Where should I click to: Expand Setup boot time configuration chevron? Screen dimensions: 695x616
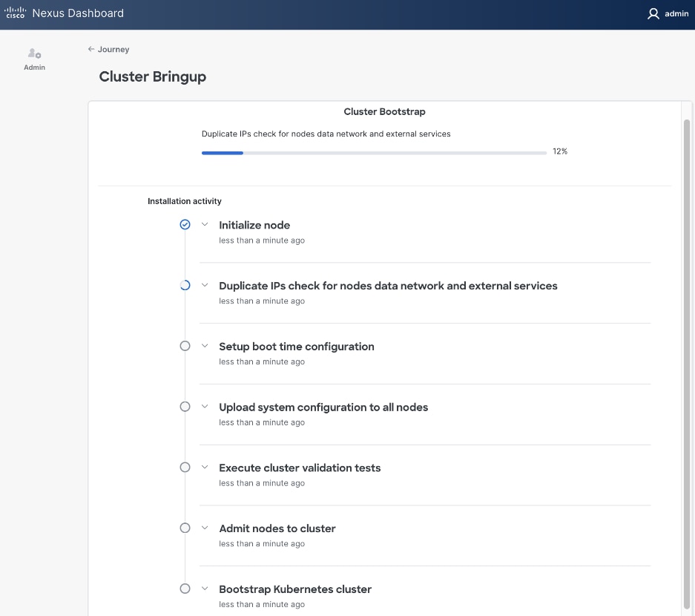[x=205, y=346]
